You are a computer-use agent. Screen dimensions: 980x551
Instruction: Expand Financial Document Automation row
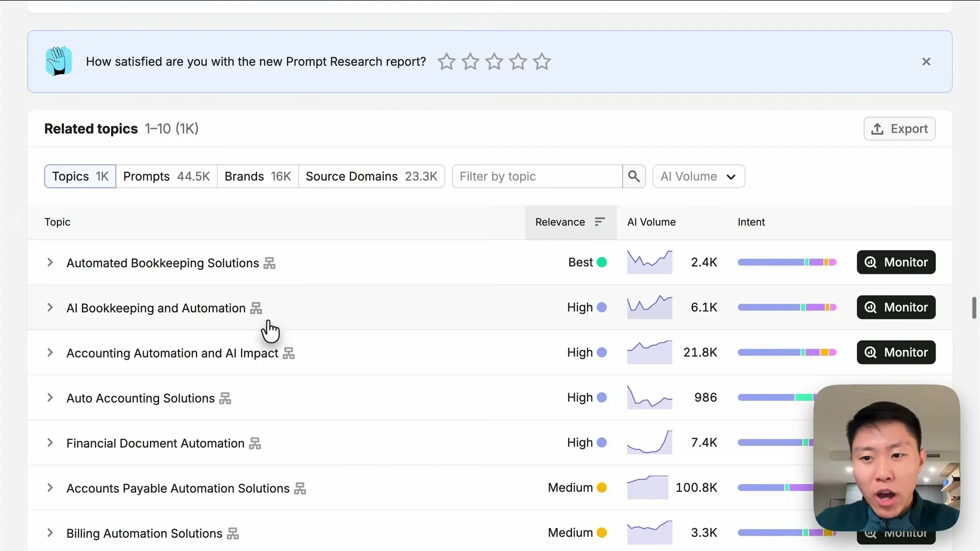coord(50,443)
